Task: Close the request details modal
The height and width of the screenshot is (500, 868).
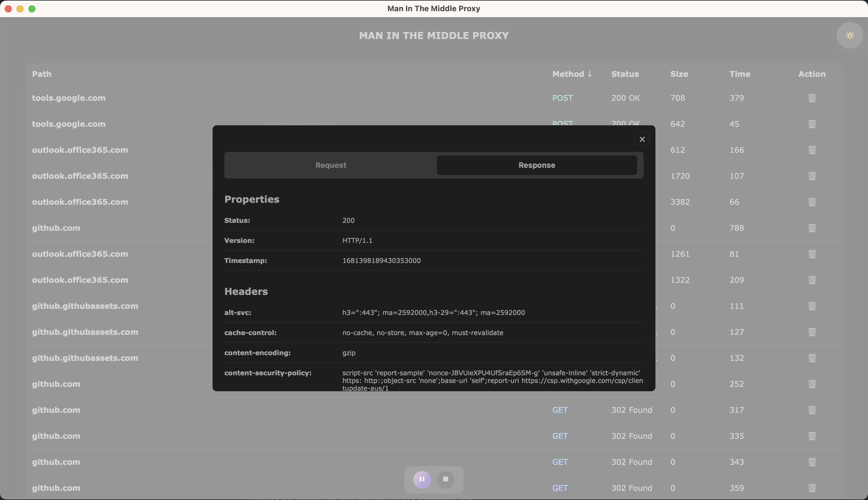Action: 642,139
